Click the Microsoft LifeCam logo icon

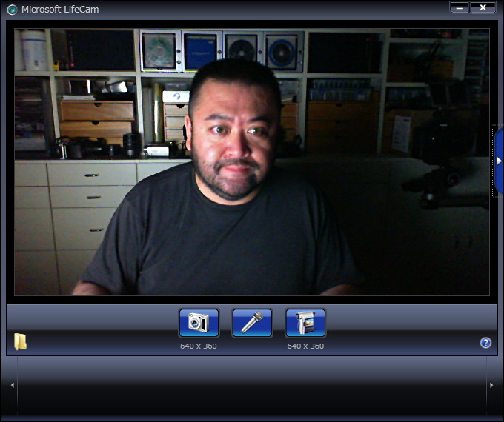pyautogui.click(x=12, y=10)
